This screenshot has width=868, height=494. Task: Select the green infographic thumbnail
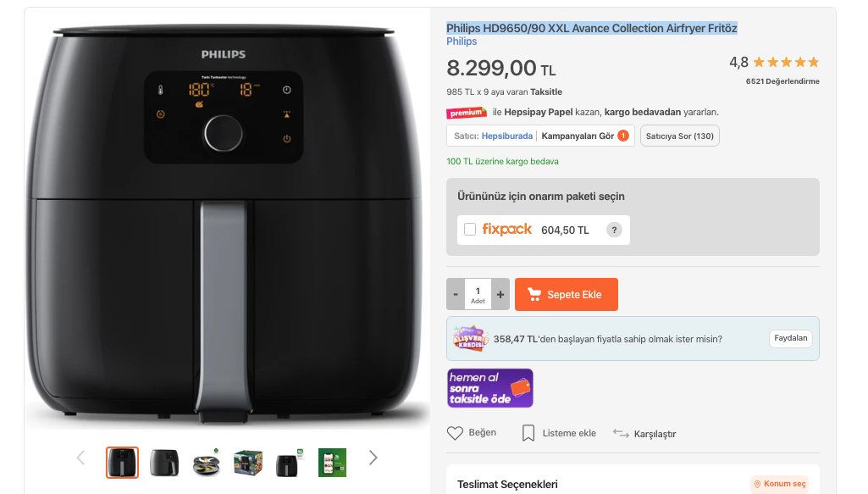pyautogui.click(x=332, y=463)
